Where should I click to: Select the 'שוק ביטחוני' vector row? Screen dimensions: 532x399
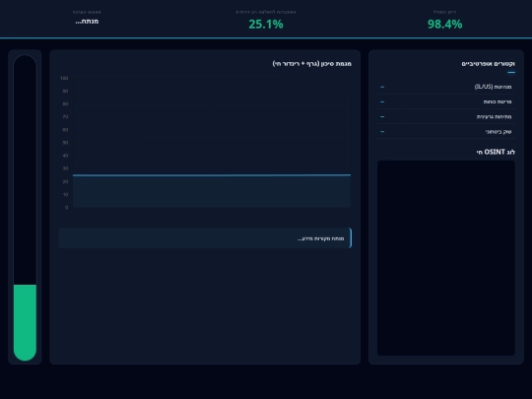click(x=446, y=132)
